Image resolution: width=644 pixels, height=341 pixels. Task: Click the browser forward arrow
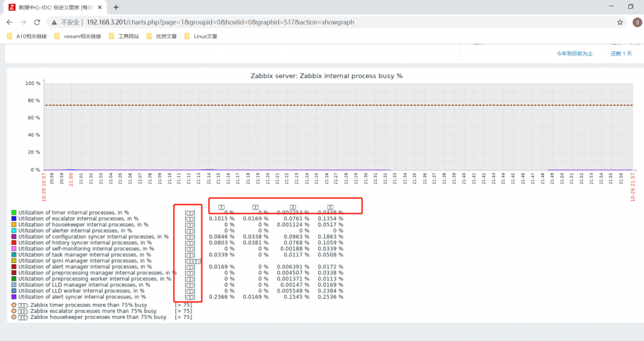click(23, 22)
